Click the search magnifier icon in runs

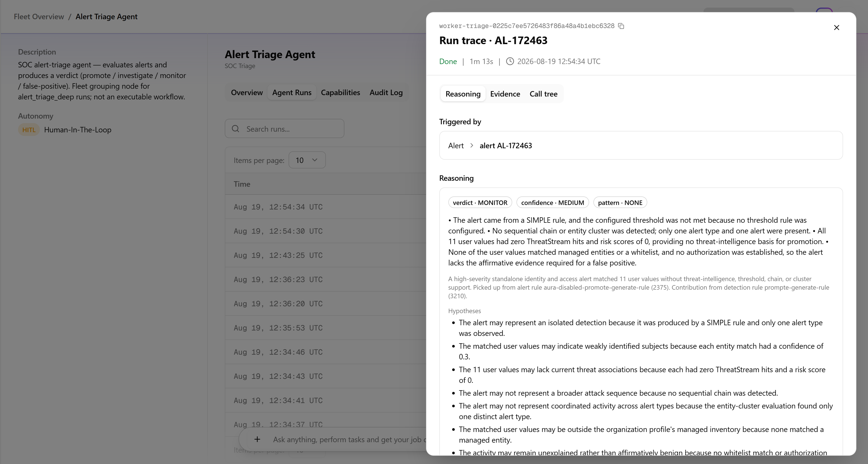pos(235,129)
